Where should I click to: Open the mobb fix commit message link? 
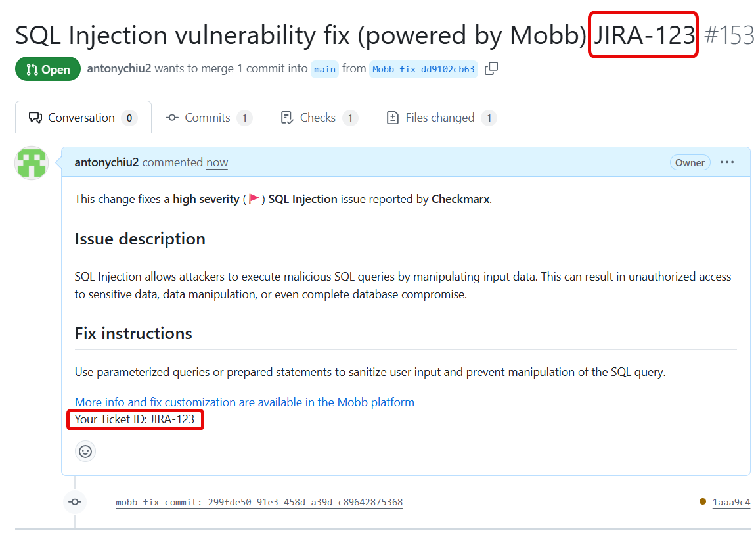click(x=259, y=502)
